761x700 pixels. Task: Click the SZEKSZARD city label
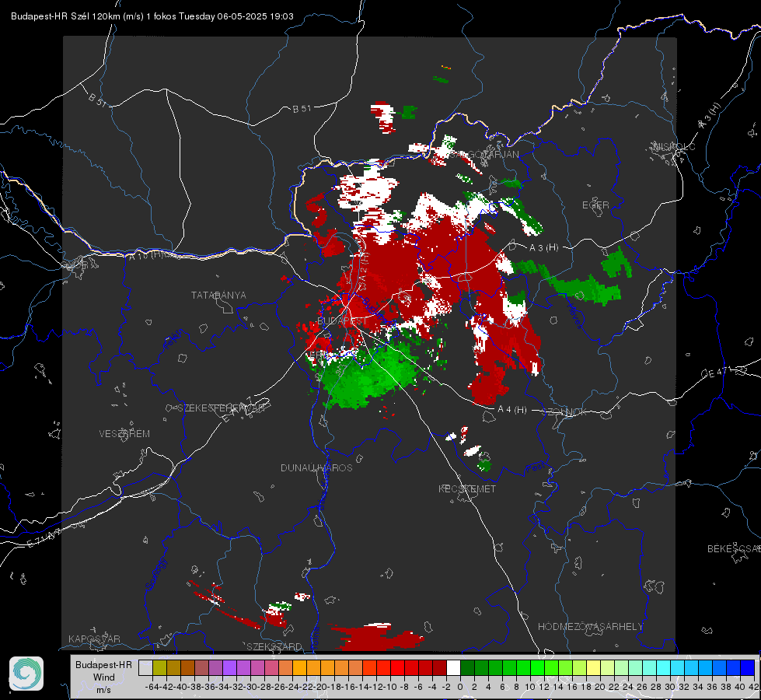click(274, 646)
